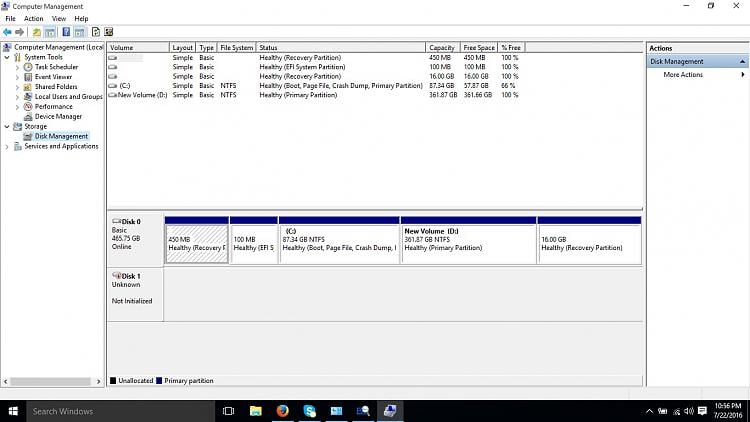Open the Performance node
Image resolution: width=750 pixels, height=422 pixels.
(54, 107)
